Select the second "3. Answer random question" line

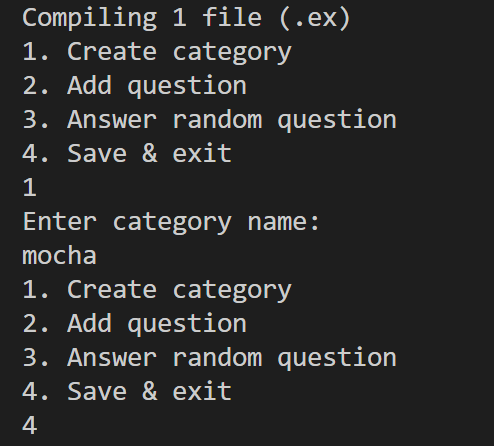(x=209, y=359)
